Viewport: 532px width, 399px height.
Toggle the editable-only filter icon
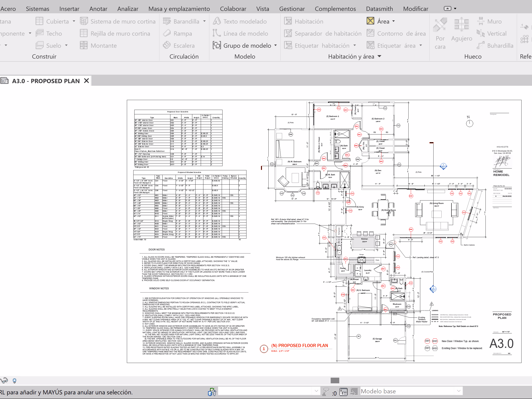[x=326, y=392]
